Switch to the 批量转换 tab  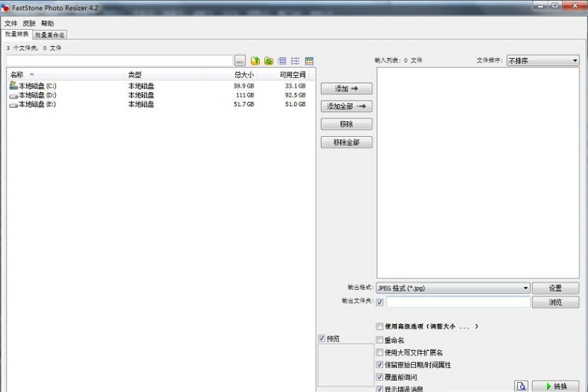16,34
